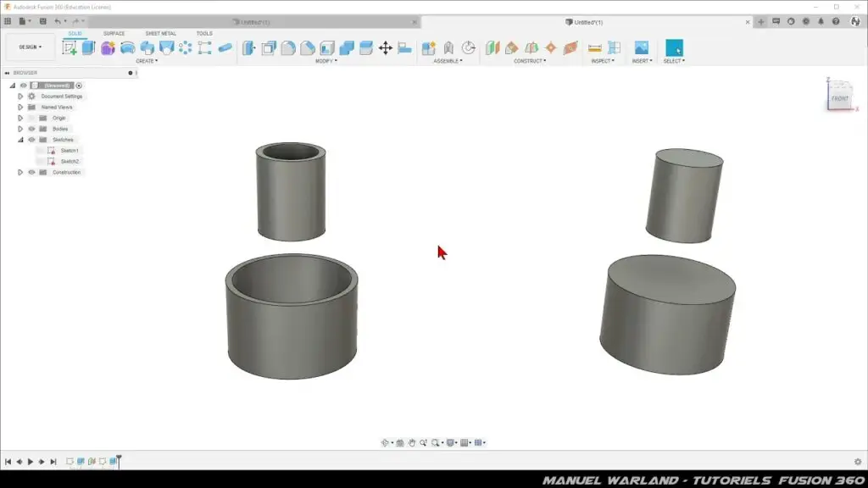The width and height of the screenshot is (868, 488).
Task: Select the Joint tool in Assemble
Action: point(448,47)
